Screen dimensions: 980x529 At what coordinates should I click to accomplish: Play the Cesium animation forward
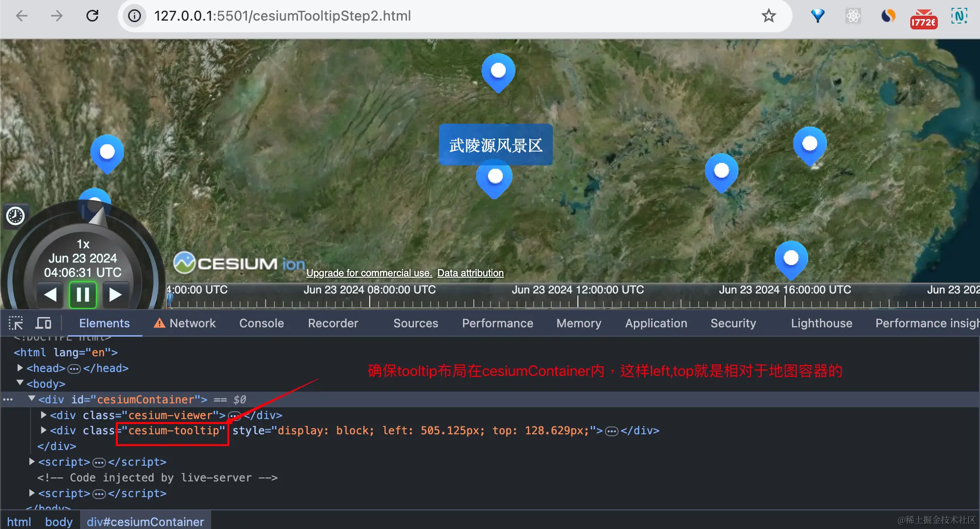[x=115, y=294]
